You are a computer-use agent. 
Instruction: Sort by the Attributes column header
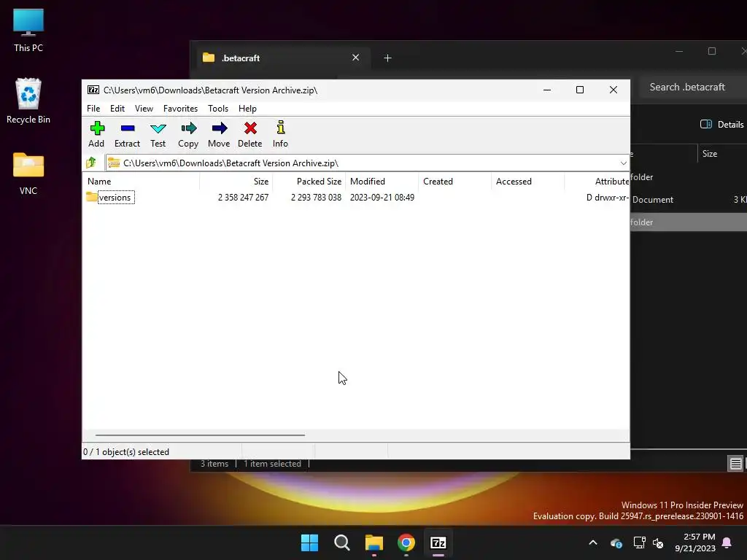tap(597, 182)
